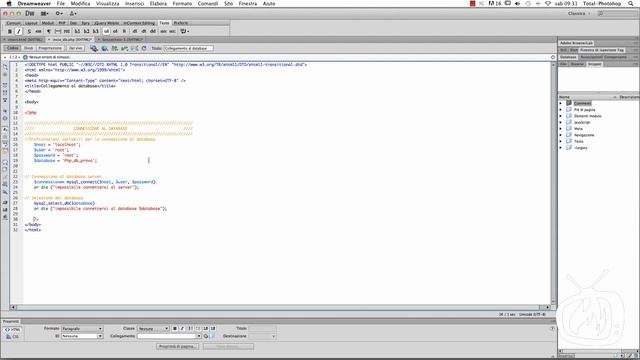Open the Formato dropdown in Properties
This screenshot has height=360, width=640.
pos(82,329)
